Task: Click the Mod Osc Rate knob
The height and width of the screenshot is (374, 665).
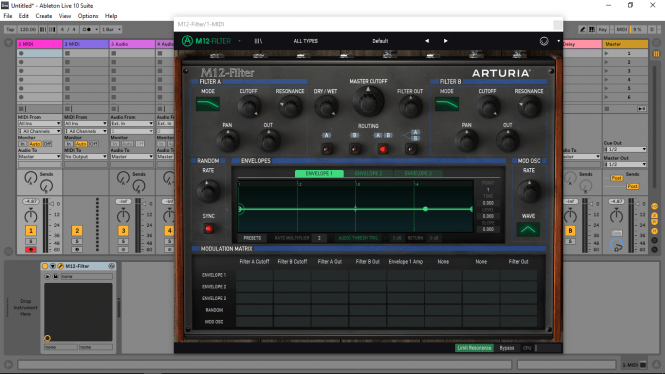Action: coord(528,191)
